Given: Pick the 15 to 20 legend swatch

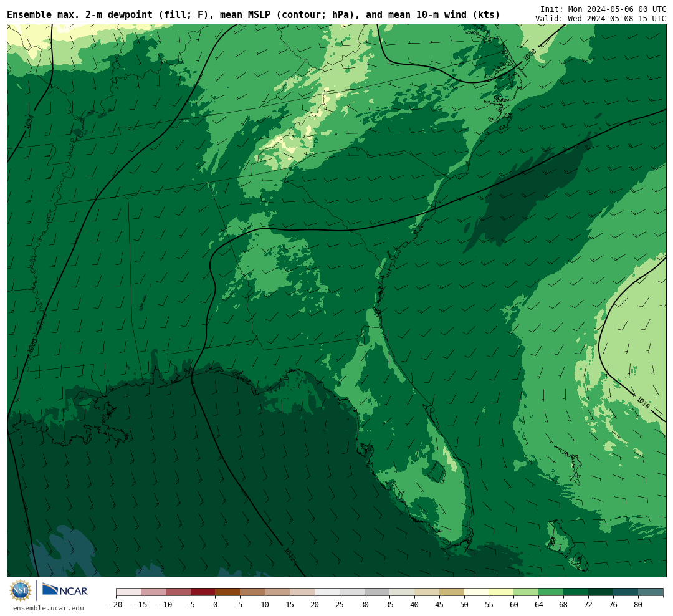Looking at the screenshot, I should point(303,592).
